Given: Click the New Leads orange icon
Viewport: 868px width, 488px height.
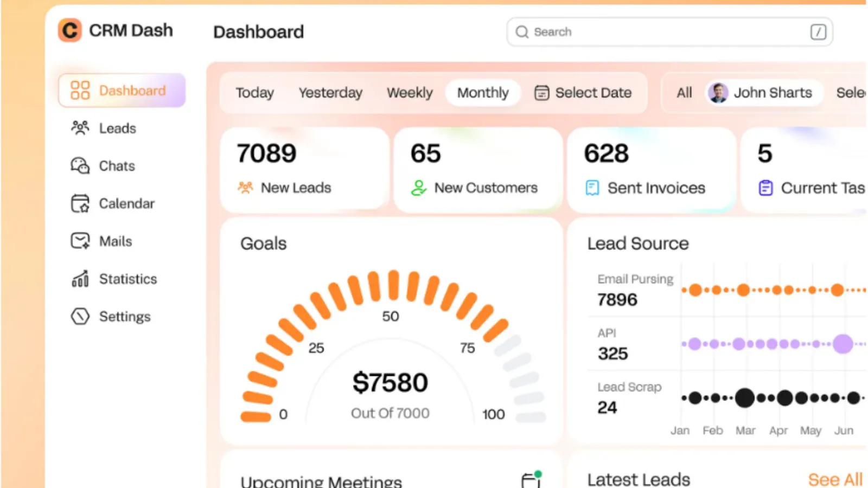Looking at the screenshot, I should point(245,188).
